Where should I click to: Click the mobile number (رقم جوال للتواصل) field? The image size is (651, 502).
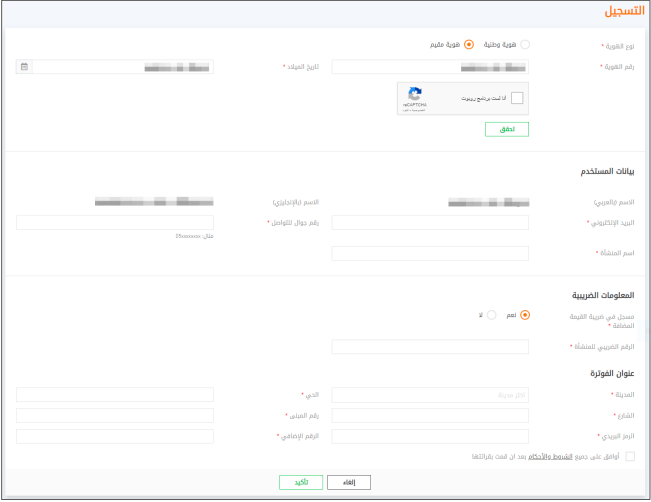[x=115, y=222]
